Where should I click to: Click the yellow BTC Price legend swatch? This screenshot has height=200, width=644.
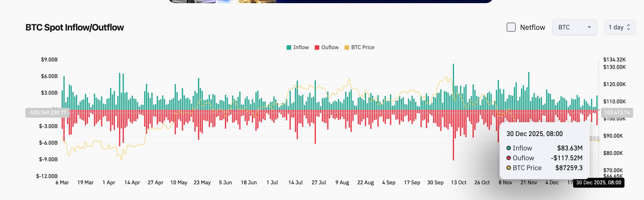pyautogui.click(x=346, y=48)
